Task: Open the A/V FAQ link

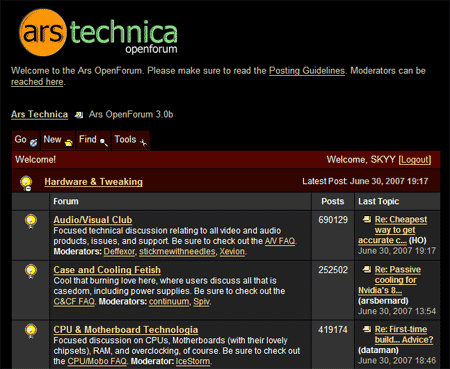Action: [280, 241]
